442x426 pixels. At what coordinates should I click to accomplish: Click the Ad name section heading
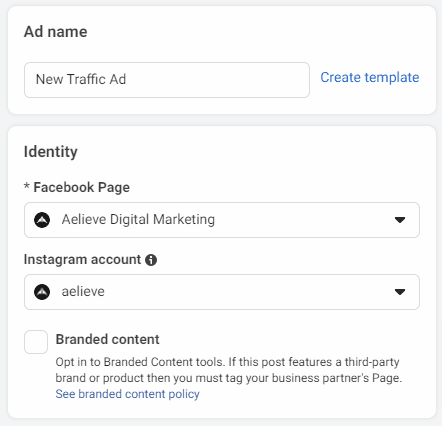(x=56, y=32)
